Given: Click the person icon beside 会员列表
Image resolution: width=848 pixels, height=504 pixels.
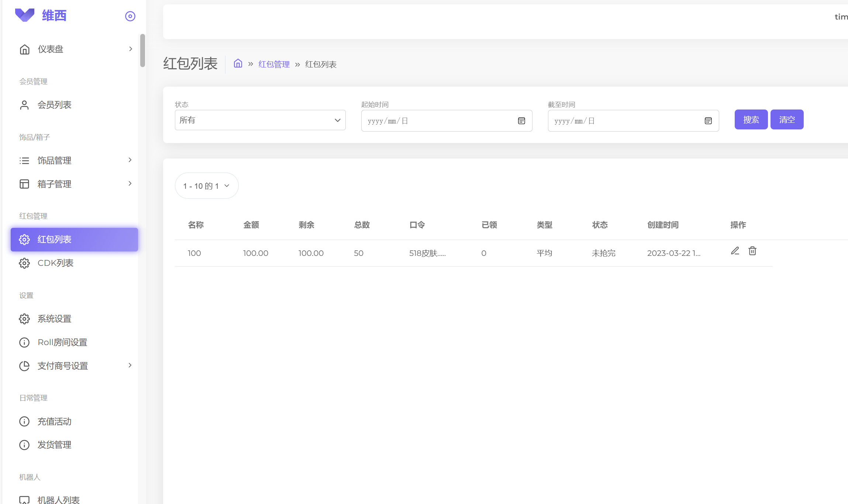Looking at the screenshot, I should coord(24,105).
